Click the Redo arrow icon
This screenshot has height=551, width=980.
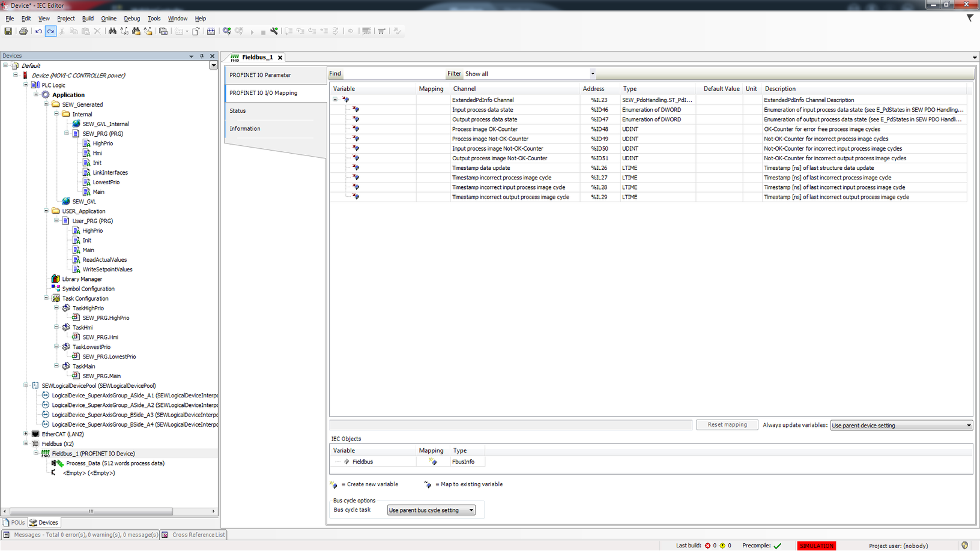[x=50, y=31]
